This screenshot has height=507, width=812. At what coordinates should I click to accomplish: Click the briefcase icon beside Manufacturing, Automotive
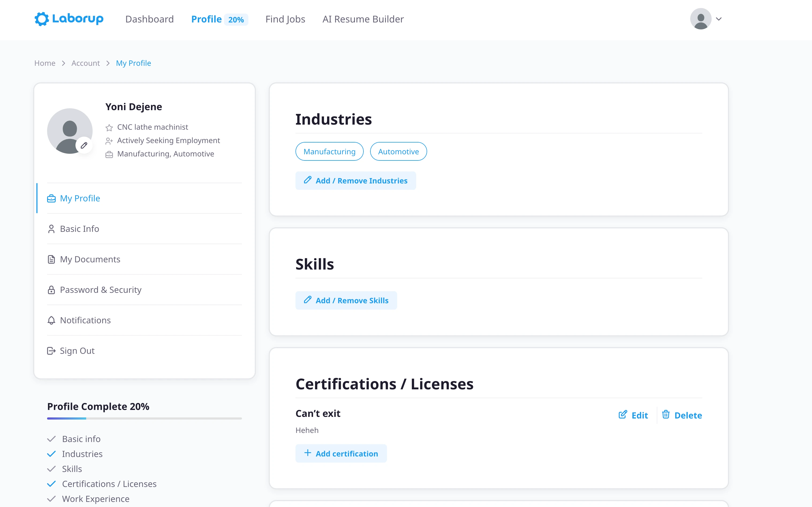coord(109,154)
